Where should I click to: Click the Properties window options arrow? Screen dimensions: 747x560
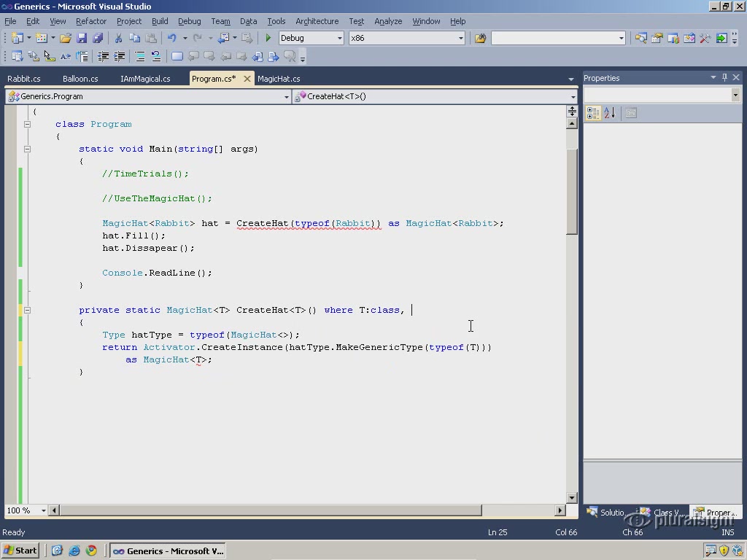(x=713, y=77)
